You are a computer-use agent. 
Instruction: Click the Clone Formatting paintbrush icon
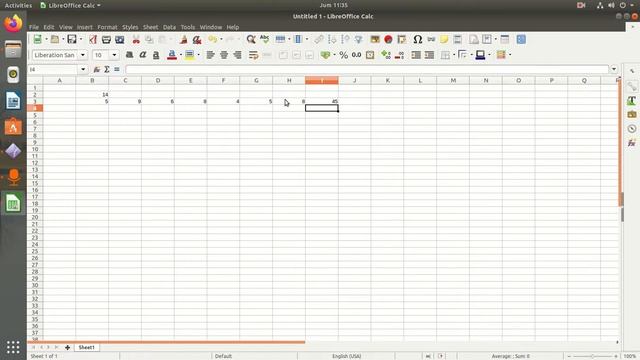point(184,39)
